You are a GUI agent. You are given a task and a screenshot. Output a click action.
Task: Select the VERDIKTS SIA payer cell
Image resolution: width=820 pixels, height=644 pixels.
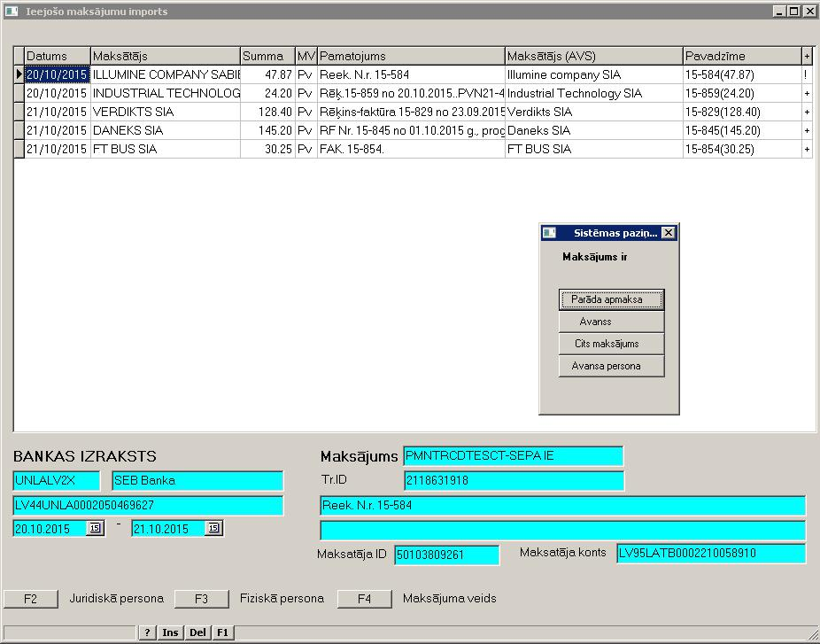[x=166, y=112]
